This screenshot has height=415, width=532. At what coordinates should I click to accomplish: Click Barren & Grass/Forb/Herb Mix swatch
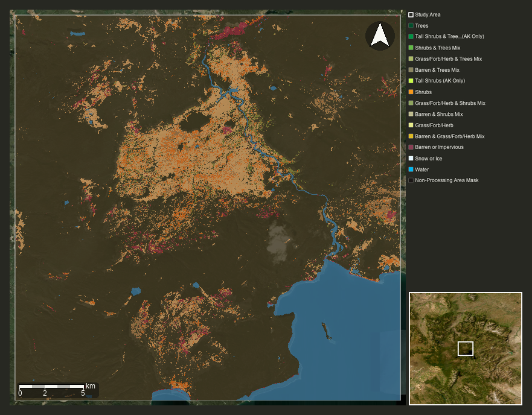pos(411,136)
